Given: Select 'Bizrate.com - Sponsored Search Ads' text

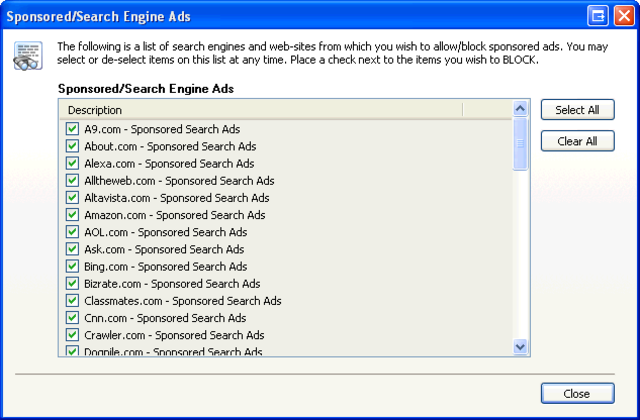Looking at the screenshot, I should click(x=172, y=283).
